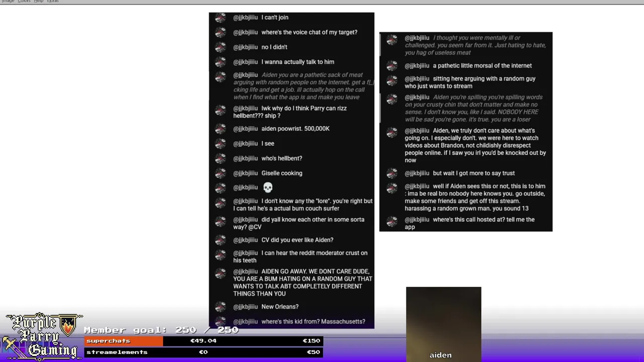Click the streamelements progress bar
The height and width of the screenshot is (362, 644).
[x=203, y=352]
